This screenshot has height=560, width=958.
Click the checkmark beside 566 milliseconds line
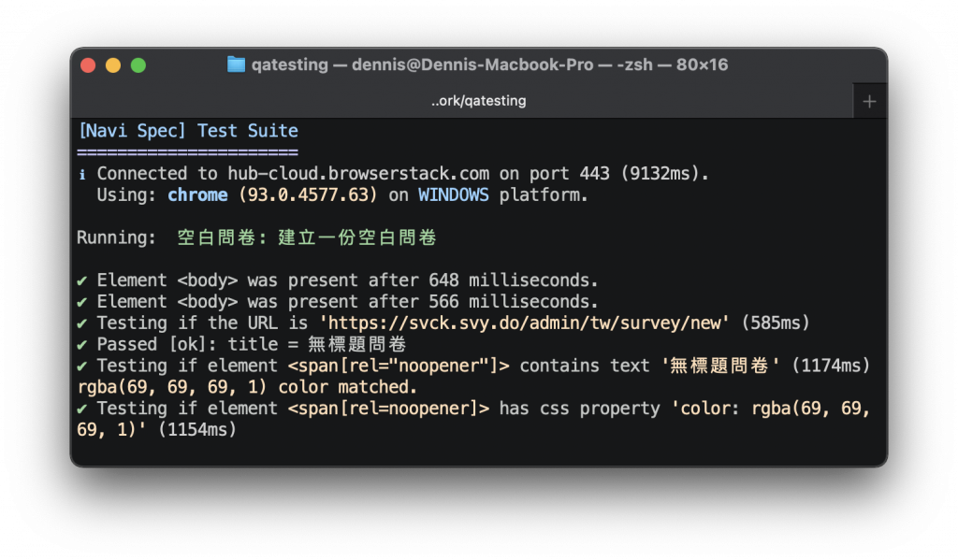coord(82,302)
